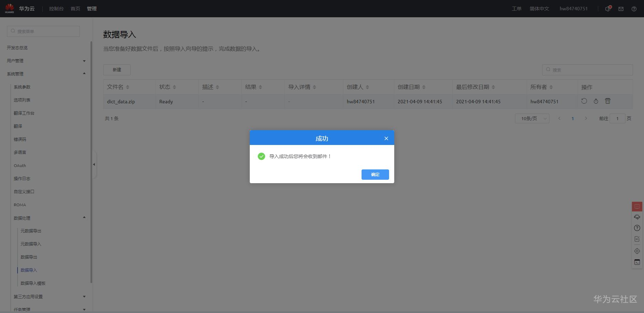The image size is (644, 313).
Task: Open 控制台 in the top navigation
Action: pos(56,9)
